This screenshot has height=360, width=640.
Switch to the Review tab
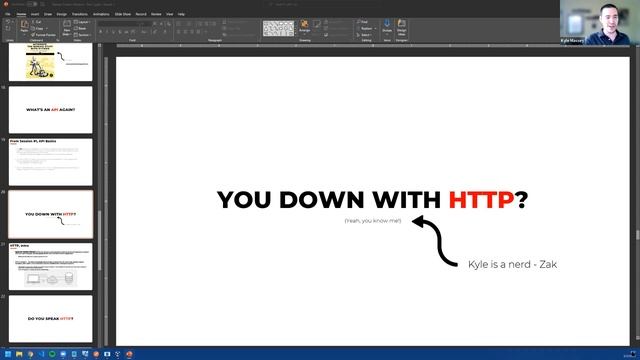click(156, 14)
